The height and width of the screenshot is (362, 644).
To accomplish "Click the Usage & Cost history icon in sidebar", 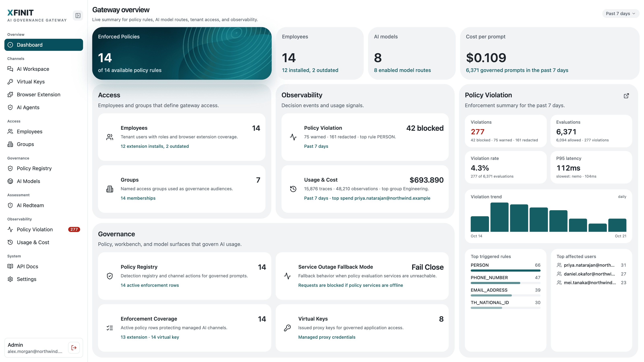I will [10, 242].
